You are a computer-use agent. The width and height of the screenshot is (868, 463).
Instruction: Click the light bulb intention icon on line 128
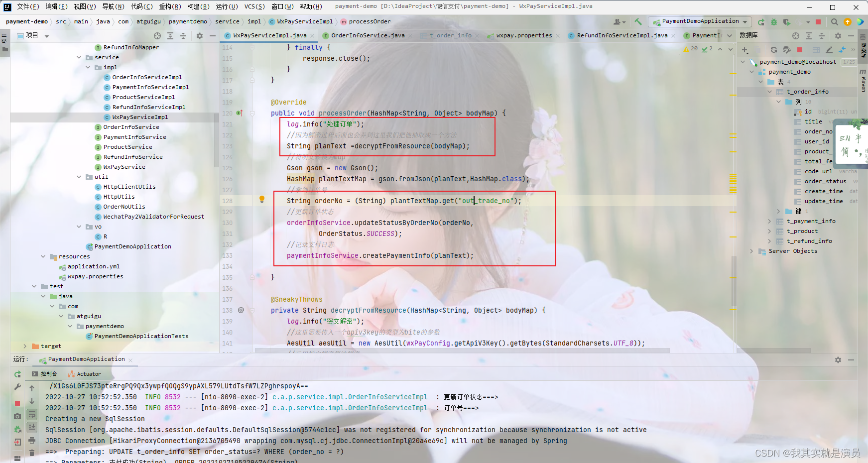(262, 200)
